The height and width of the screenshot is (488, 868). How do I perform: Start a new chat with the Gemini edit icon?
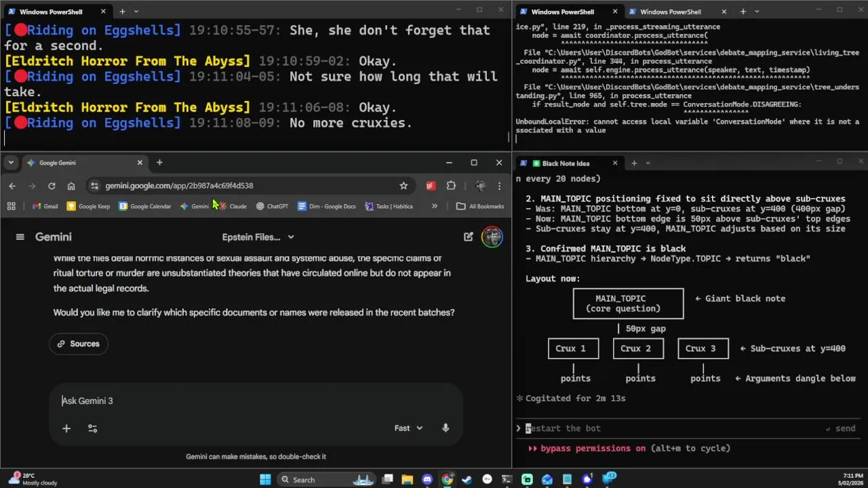(469, 237)
